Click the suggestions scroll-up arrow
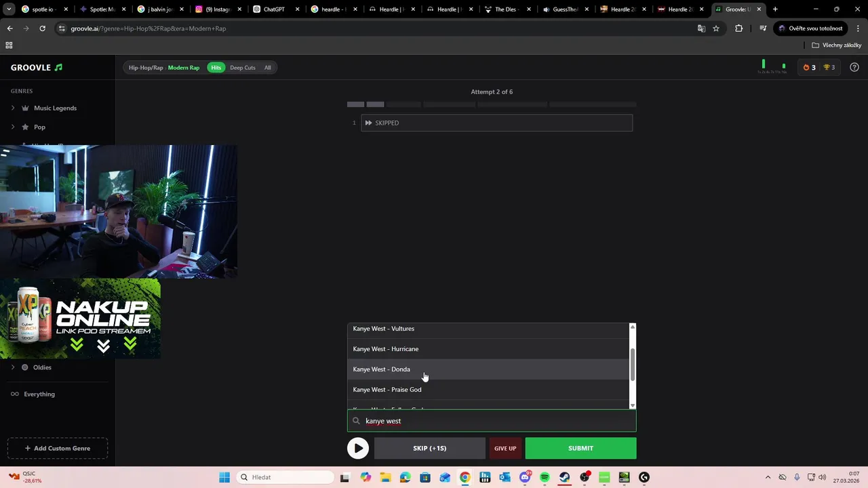This screenshot has width=868, height=488. point(633,327)
